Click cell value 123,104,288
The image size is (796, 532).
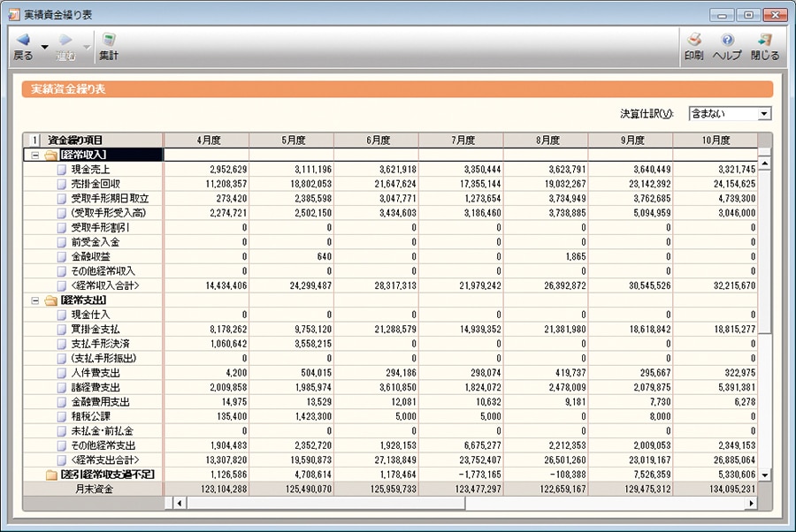(222, 490)
